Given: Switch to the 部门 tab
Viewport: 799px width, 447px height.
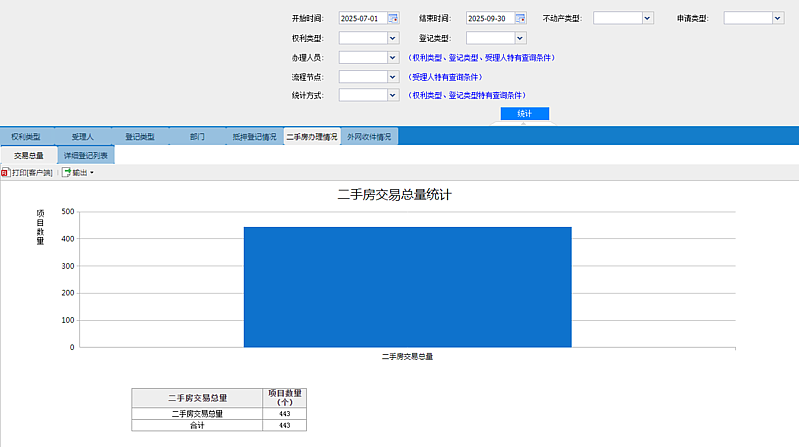Looking at the screenshot, I should pyautogui.click(x=197, y=137).
